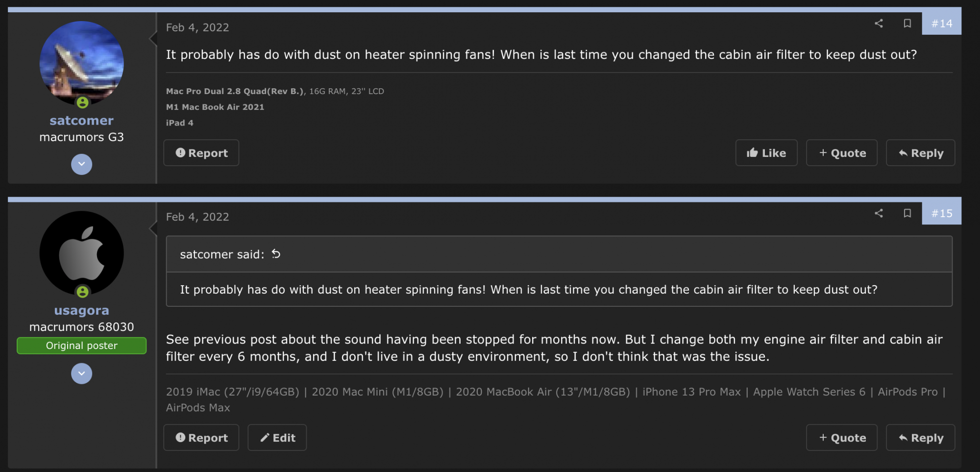Edit post #15

277,438
